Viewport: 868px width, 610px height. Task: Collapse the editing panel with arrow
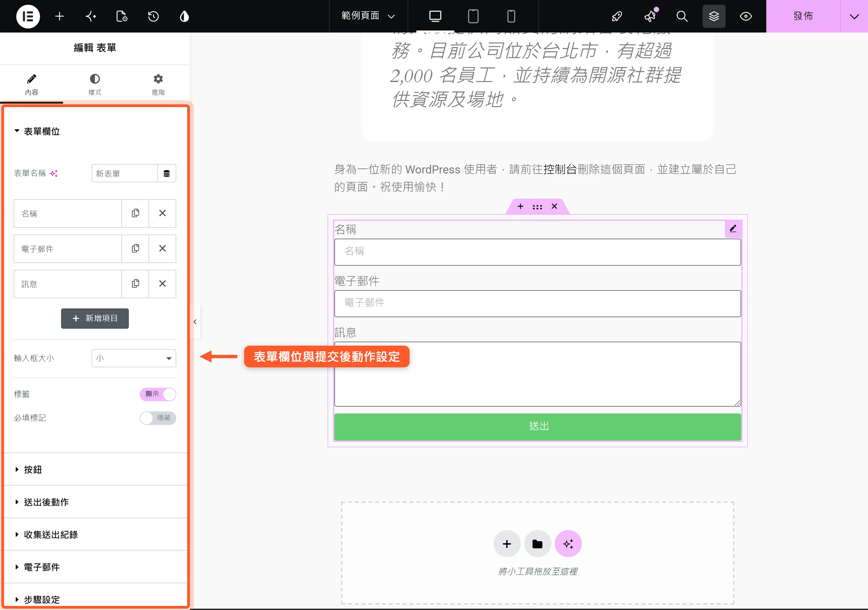195,322
